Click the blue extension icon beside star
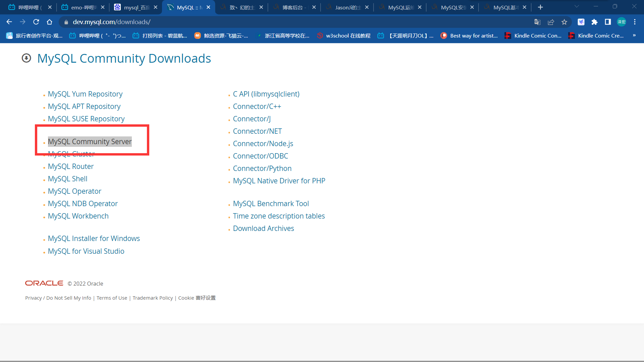 click(x=581, y=22)
